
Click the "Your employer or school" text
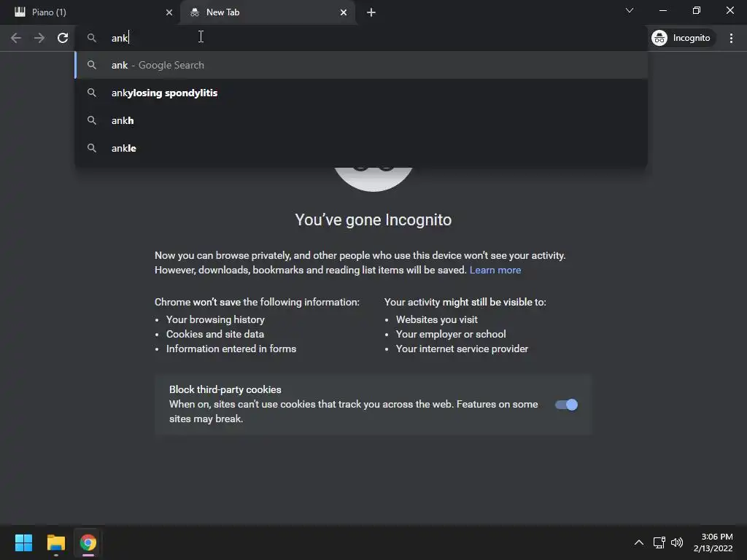pos(451,334)
